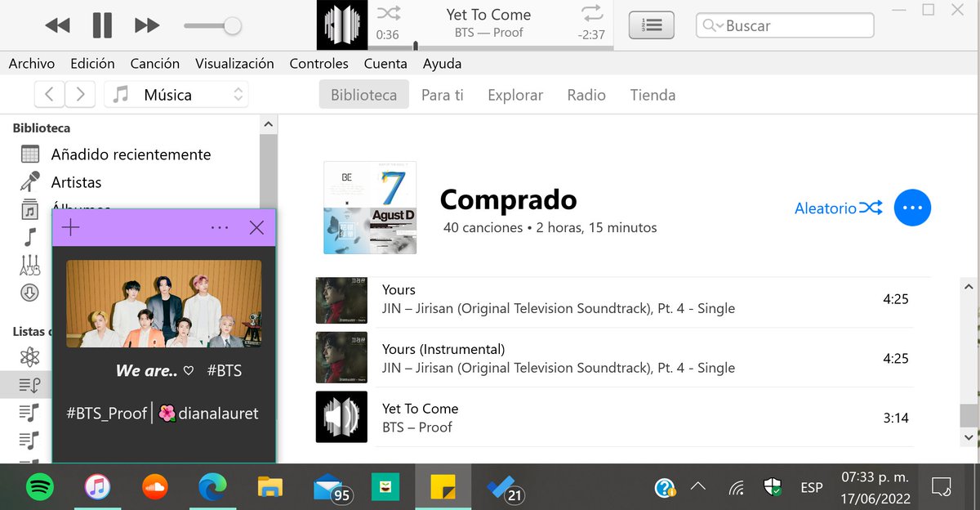Screen dimensions: 980x510
Task: Click Aleatorio shuffle playlist link
Action: 839,208
